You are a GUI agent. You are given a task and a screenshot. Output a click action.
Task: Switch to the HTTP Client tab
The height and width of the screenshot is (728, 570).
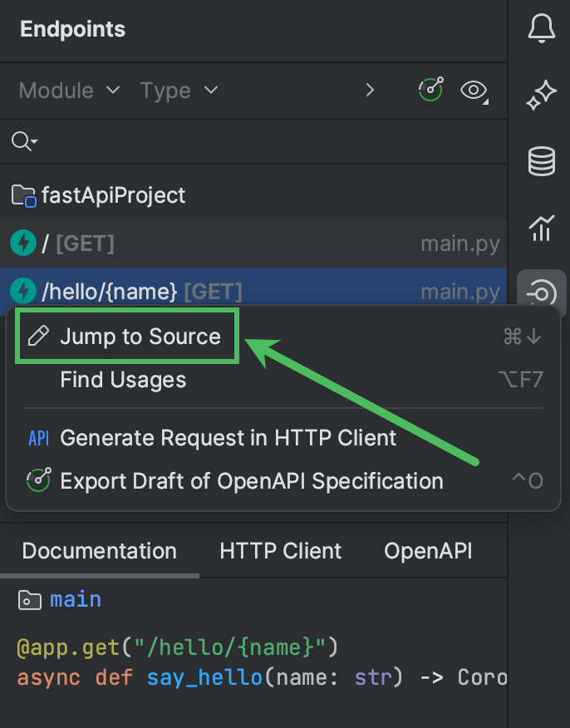click(279, 551)
